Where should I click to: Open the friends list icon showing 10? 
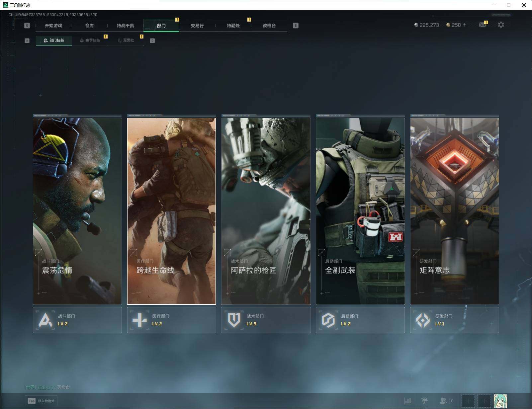coord(446,401)
